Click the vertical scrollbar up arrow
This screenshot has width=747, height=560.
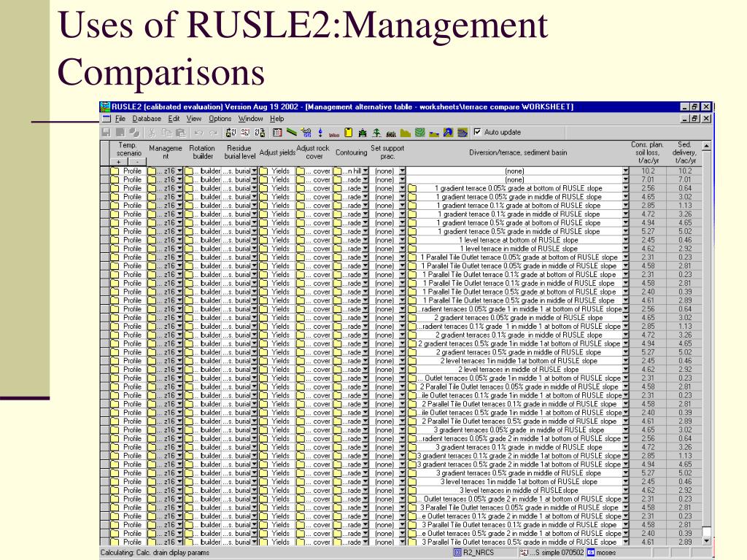tap(706, 146)
